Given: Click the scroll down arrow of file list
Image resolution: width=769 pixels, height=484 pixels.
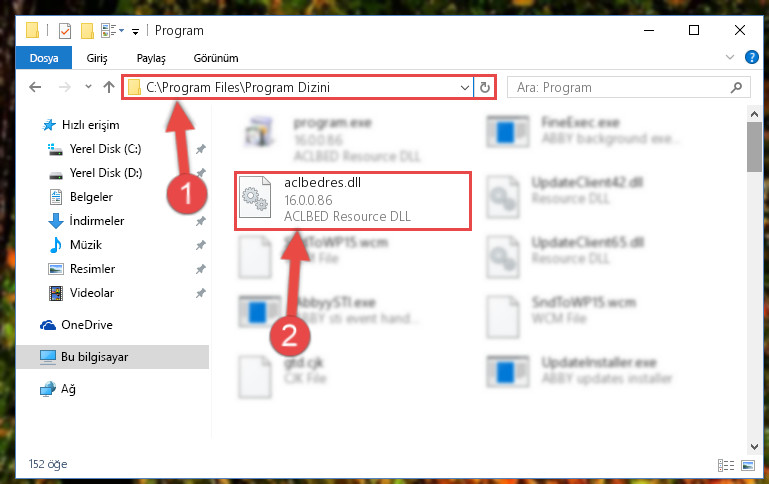Looking at the screenshot, I should pyautogui.click(x=754, y=447).
